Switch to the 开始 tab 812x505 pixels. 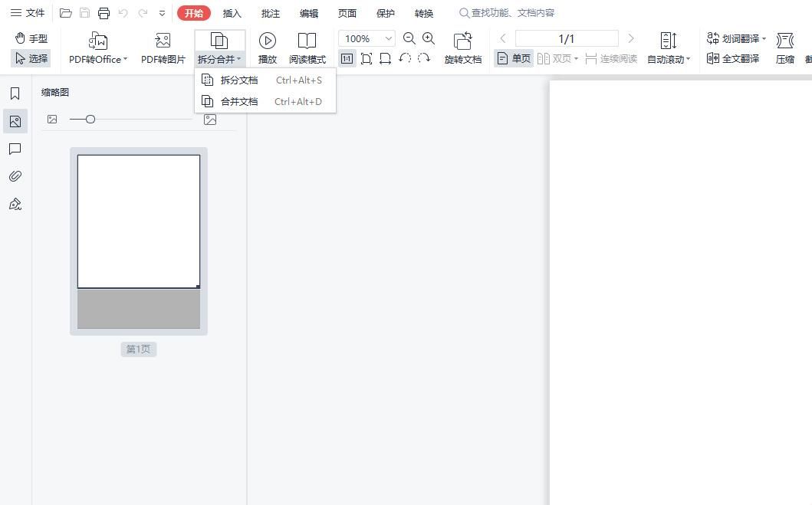194,13
